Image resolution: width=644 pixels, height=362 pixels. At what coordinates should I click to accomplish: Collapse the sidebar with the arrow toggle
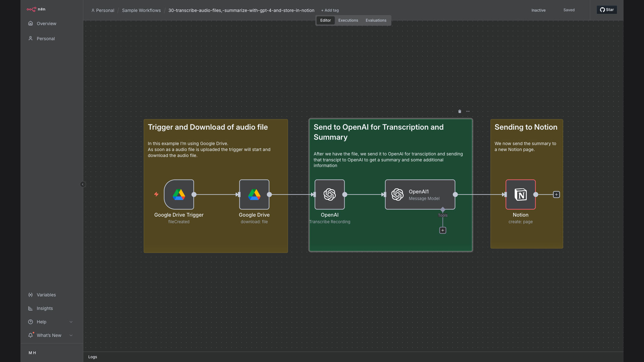pyautogui.click(x=83, y=184)
